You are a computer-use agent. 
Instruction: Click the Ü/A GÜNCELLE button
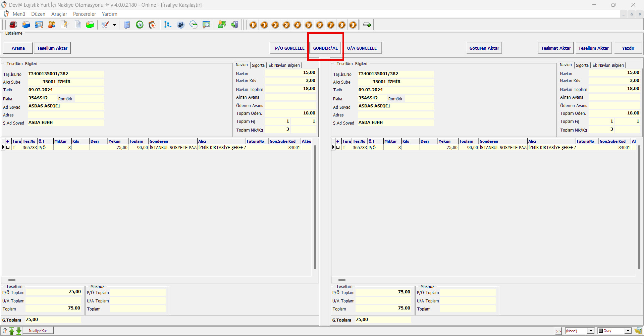click(x=362, y=48)
